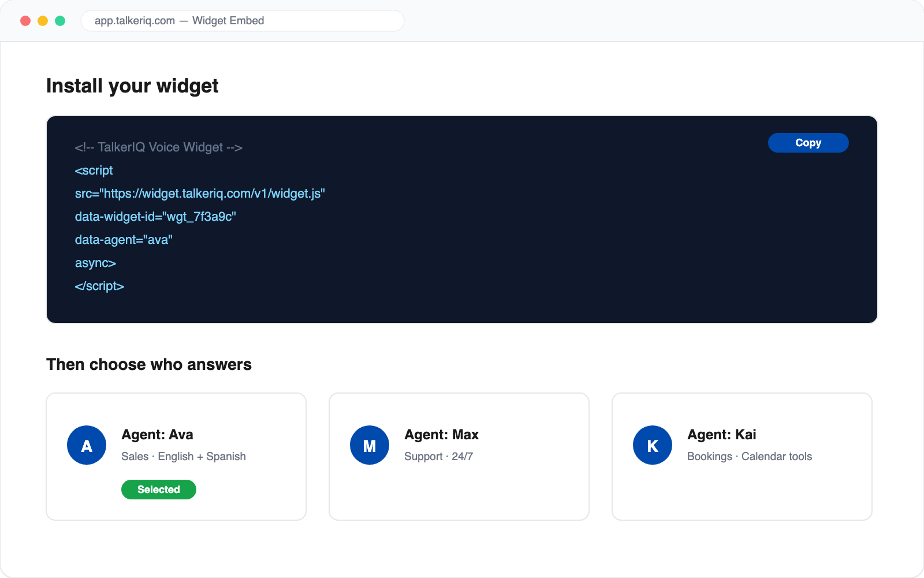Click the async> code line
The width and height of the screenshot is (924, 578).
click(x=95, y=263)
